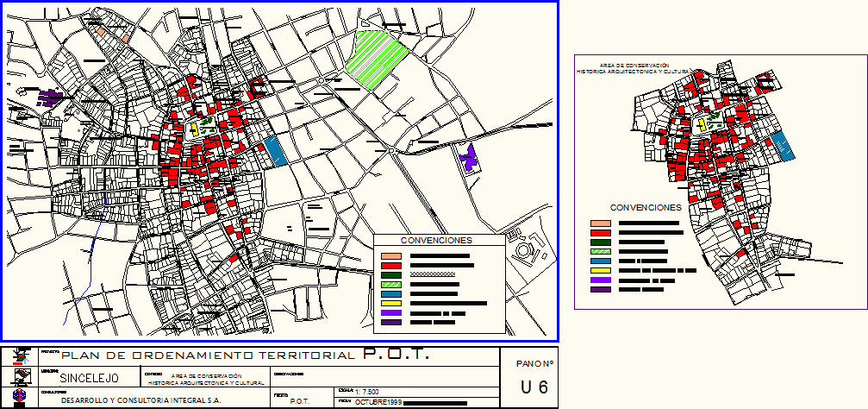Select the SINCELEJO municipality label
The image size is (868, 409).
click(89, 378)
